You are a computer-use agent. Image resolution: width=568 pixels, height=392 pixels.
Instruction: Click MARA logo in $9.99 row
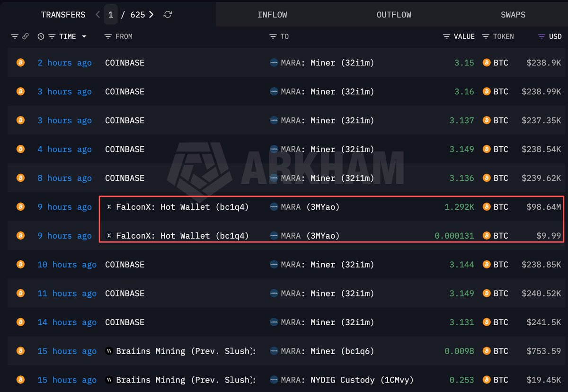274,236
